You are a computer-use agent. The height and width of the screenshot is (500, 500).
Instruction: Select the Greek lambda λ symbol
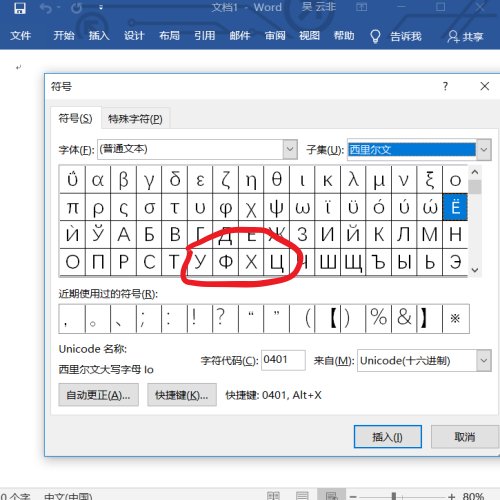point(353,180)
